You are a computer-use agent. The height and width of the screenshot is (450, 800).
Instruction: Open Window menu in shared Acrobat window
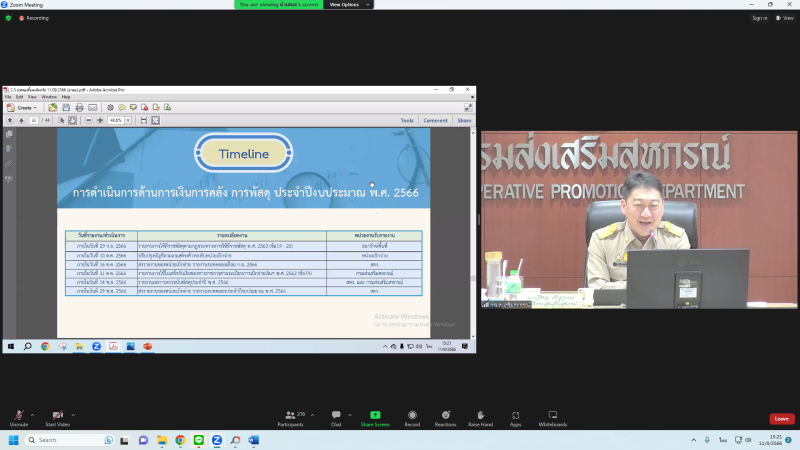pos(49,97)
